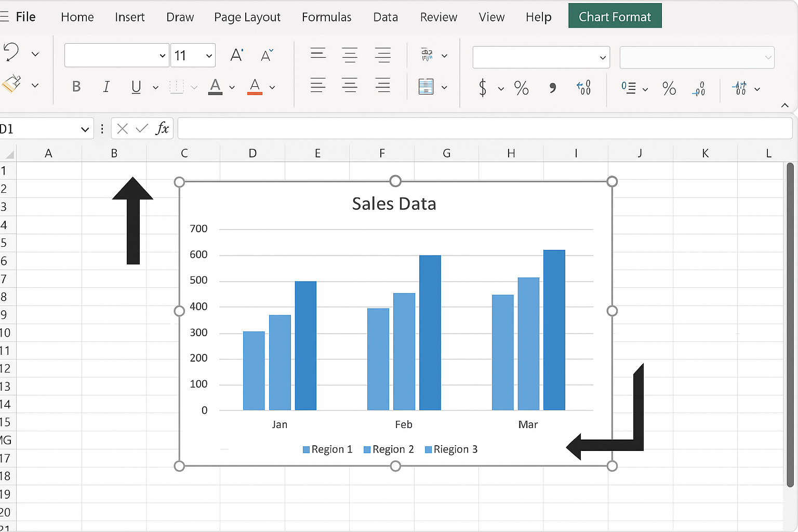Click the middle align icon
Screen dimensions: 798x532
point(350,55)
